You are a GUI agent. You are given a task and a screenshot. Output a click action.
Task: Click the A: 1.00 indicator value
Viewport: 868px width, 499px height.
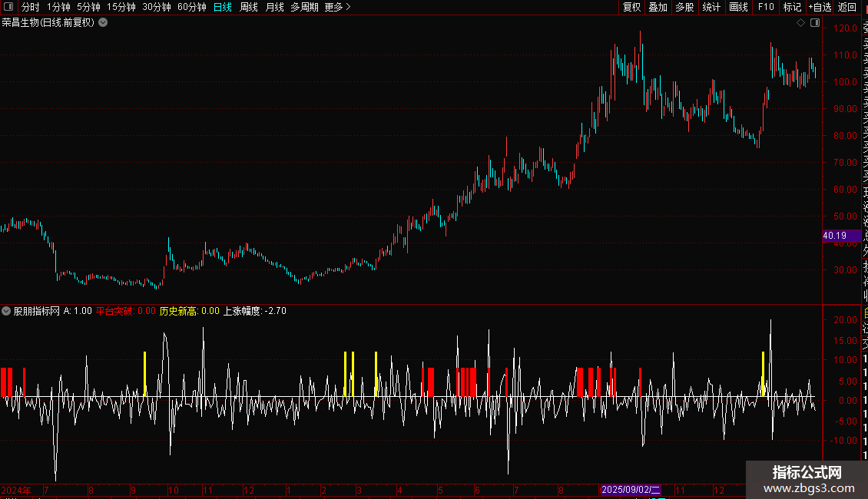click(x=78, y=311)
